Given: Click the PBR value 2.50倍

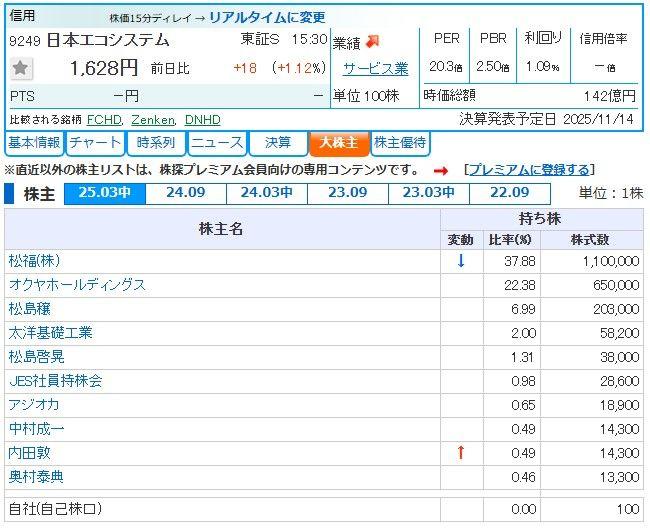Looking at the screenshot, I should pyautogui.click(x=492, y=67).
